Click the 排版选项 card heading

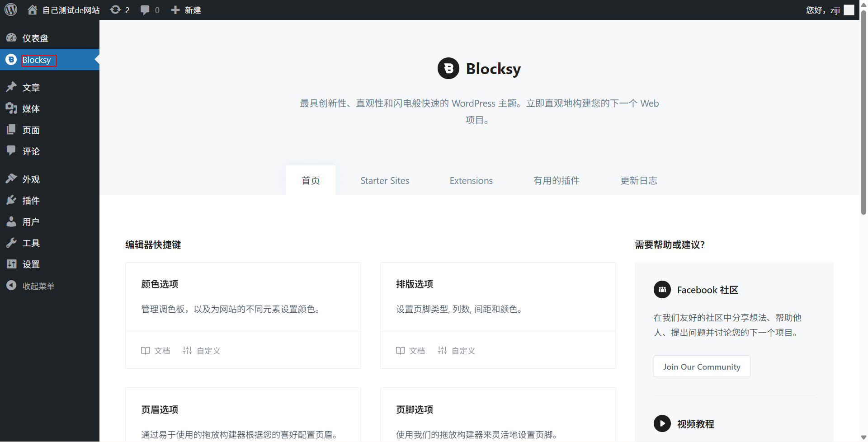coord(415,284)
